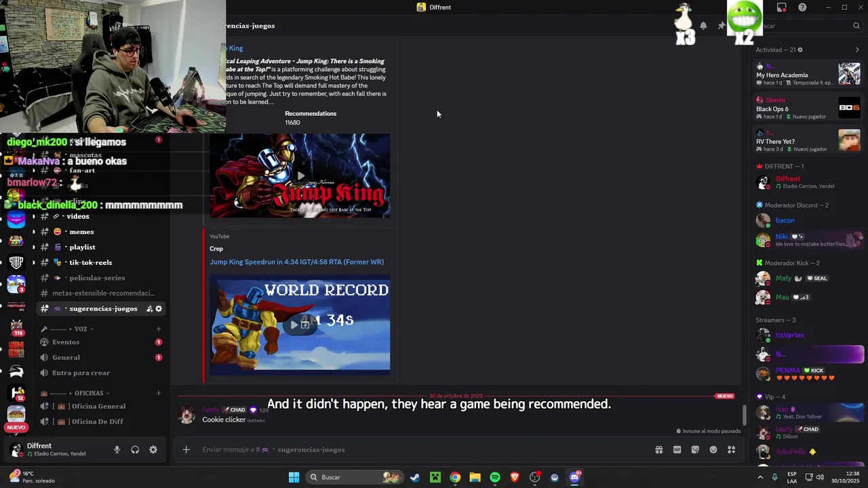Open user settings gear beside headphones

point(153,449)
